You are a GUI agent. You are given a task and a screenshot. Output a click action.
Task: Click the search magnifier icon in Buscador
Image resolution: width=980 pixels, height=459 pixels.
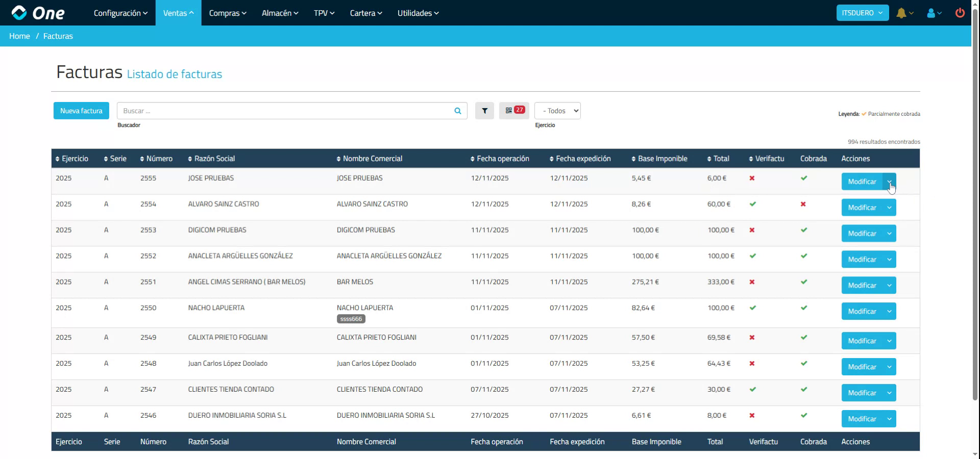point(457,111)
